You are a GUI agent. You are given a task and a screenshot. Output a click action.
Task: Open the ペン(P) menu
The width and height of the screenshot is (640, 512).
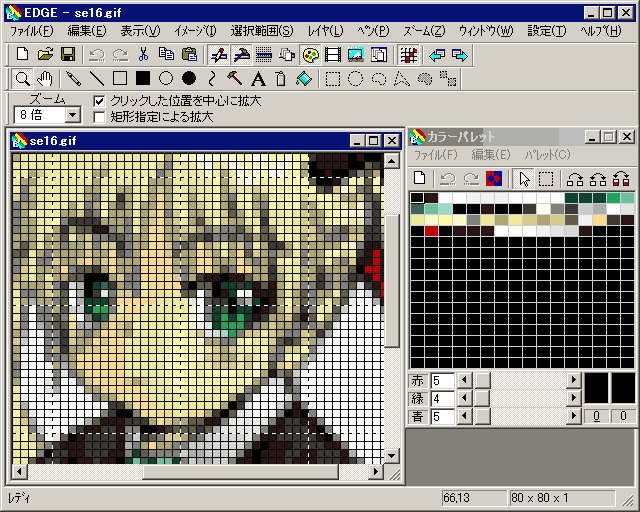(373, 31)
